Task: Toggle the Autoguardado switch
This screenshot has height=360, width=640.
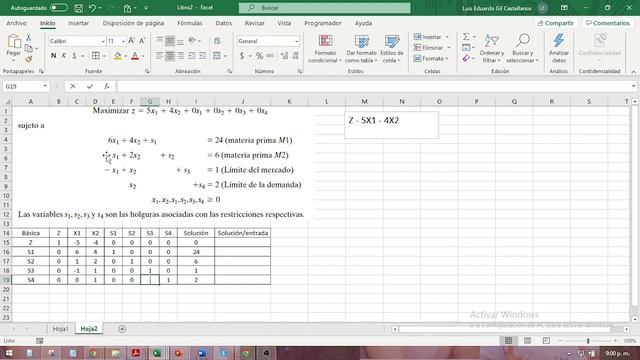Action: pos(59,8)
